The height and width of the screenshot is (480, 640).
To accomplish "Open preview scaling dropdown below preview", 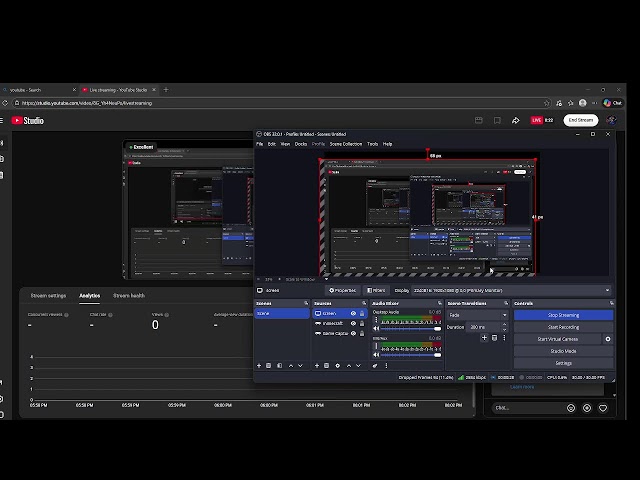I will point(326,279).
